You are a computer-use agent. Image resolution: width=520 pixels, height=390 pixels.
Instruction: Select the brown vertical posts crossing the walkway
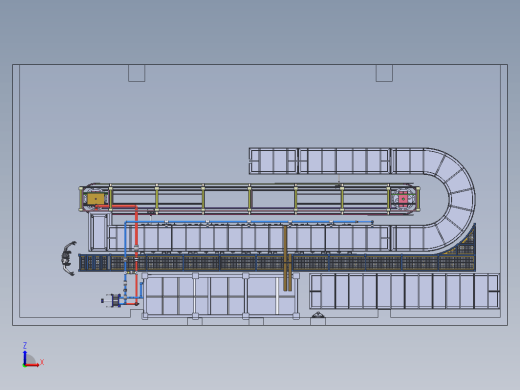coord(288,258)
